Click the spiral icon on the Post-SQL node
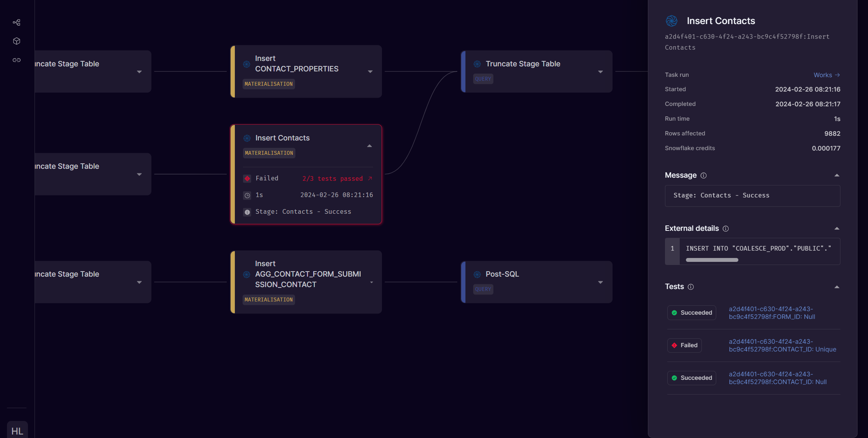This screenshot has height=438, width=868. pos(477,274)
